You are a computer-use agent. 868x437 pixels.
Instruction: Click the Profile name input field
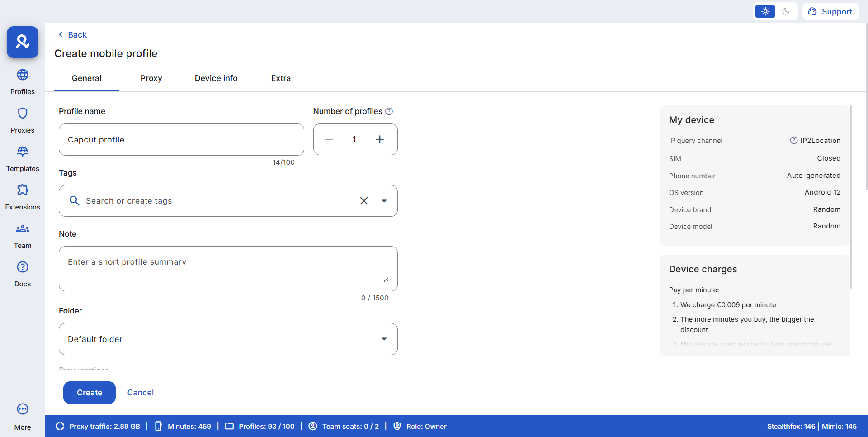(x=181, y=140)
